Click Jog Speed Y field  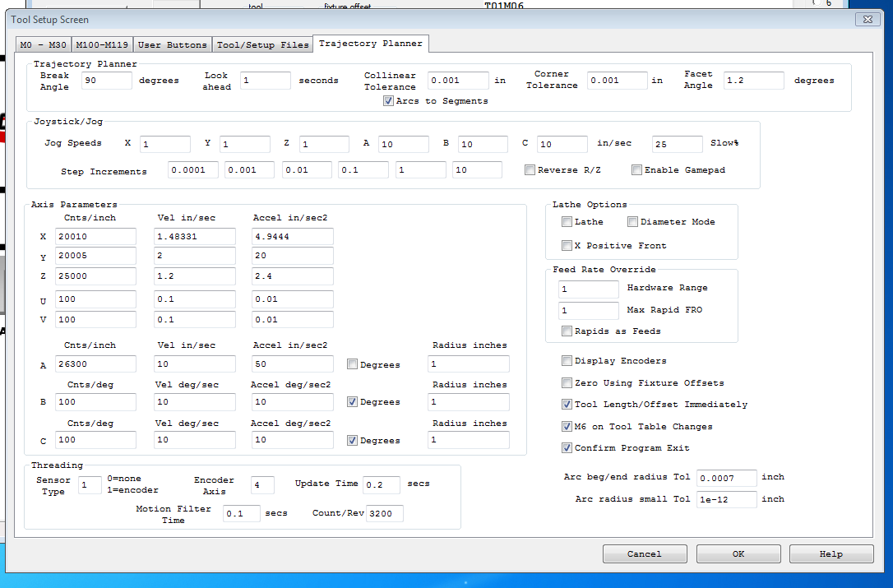point(245,144)
